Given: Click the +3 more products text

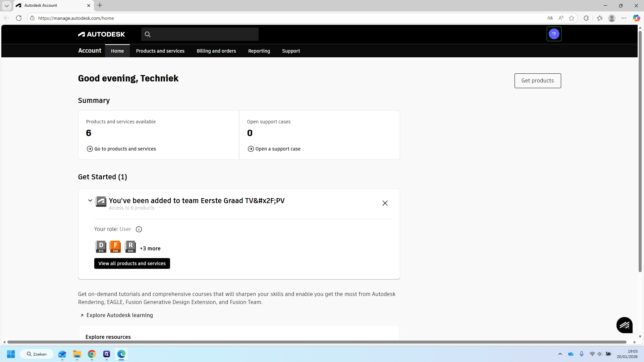Looking at the screenshot, I should (150, 248).
